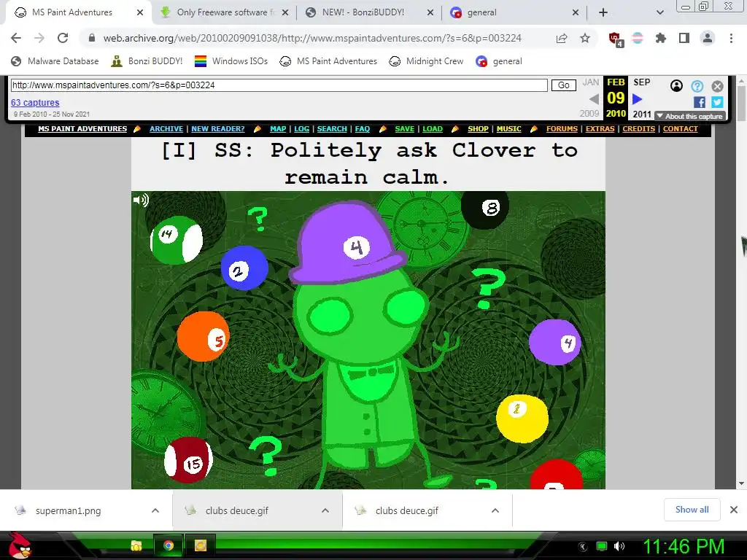Image resolution: width=747 pixels, height=560 pixels.
Task: Open the EXTRAS nav link
Action: tap(600, 129)
